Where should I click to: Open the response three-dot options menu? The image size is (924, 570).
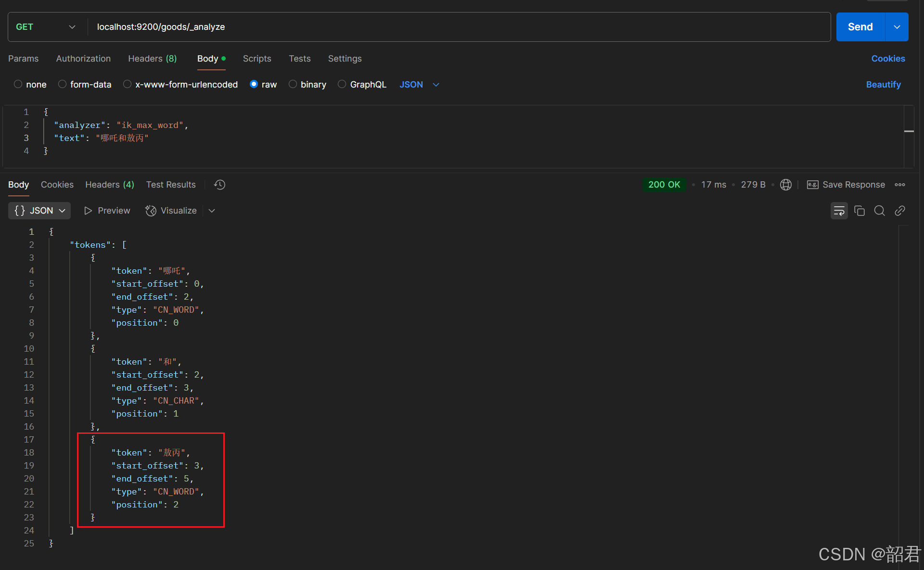tap(900, 185)
